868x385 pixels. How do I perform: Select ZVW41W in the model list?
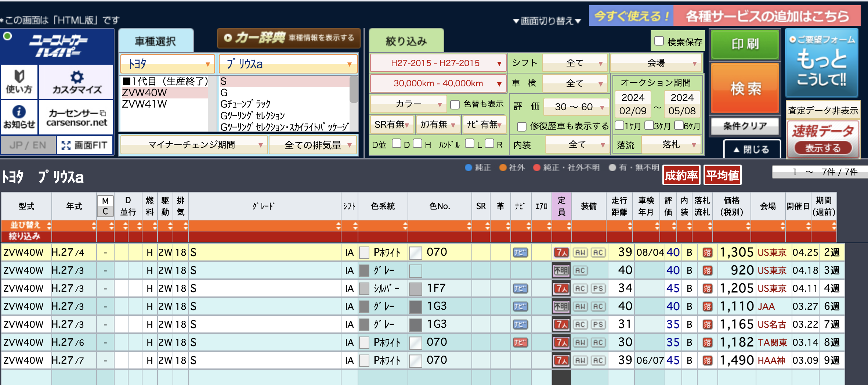[164, 104]
